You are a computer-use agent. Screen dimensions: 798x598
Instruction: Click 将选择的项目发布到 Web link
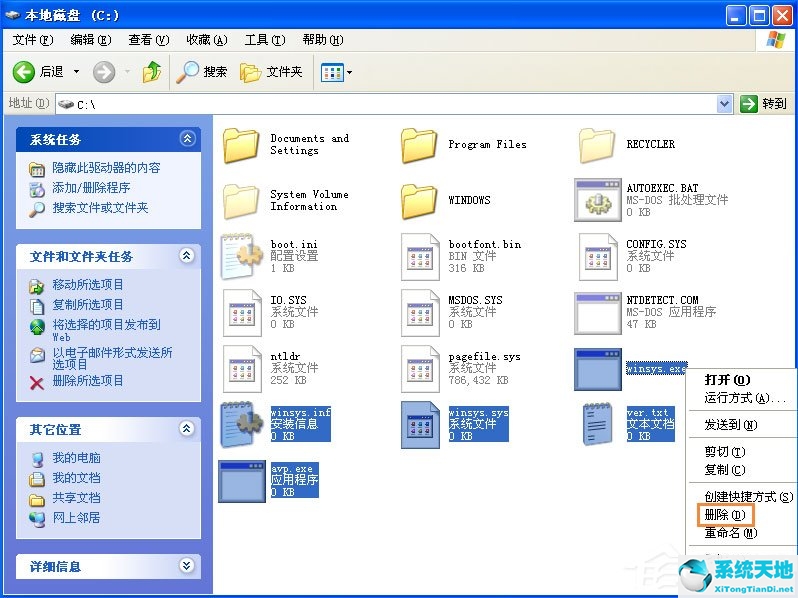(106, 330)
